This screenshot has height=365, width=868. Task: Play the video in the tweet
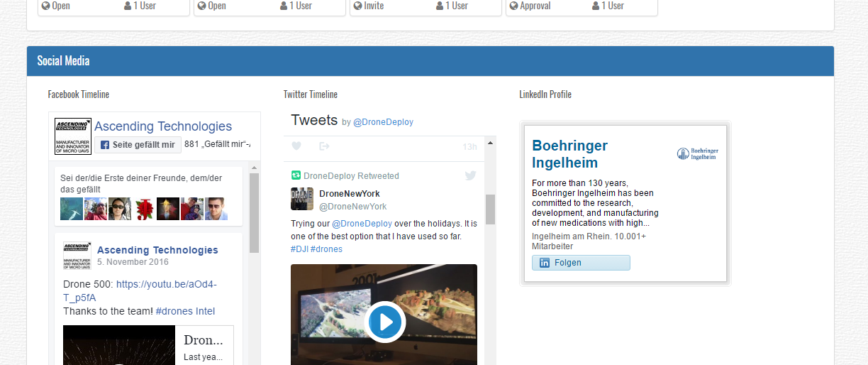[385, 322]
